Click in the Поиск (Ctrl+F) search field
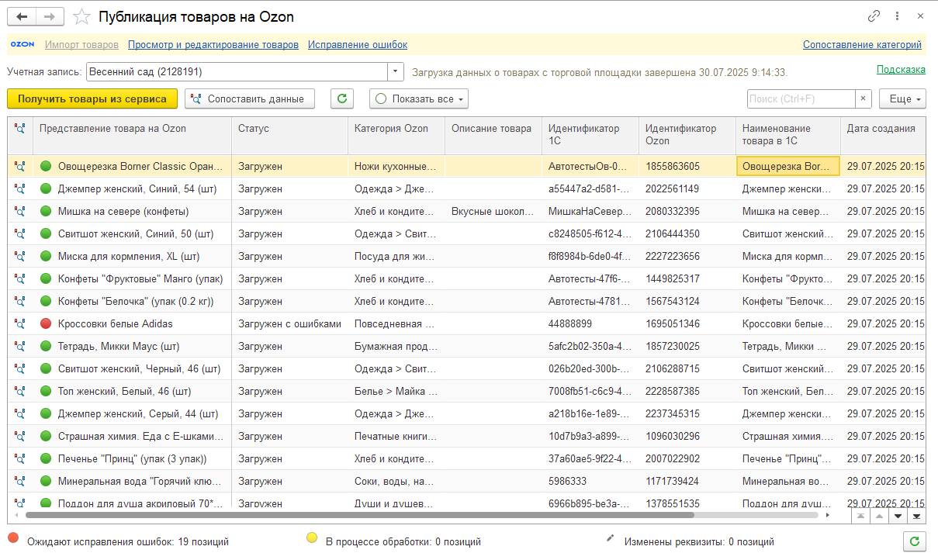This screenshot has height=560, width=938. [x=801, y=99]
